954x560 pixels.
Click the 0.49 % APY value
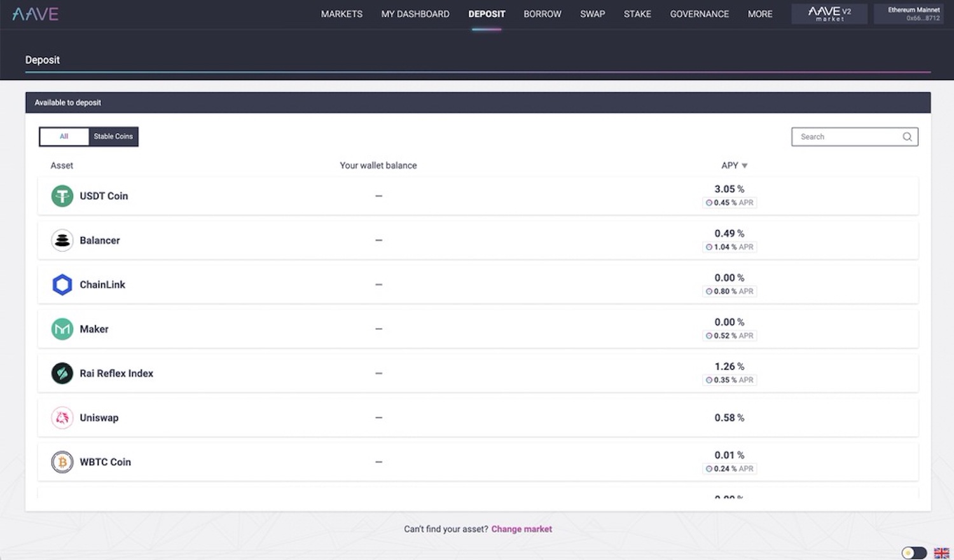[729, 233]
